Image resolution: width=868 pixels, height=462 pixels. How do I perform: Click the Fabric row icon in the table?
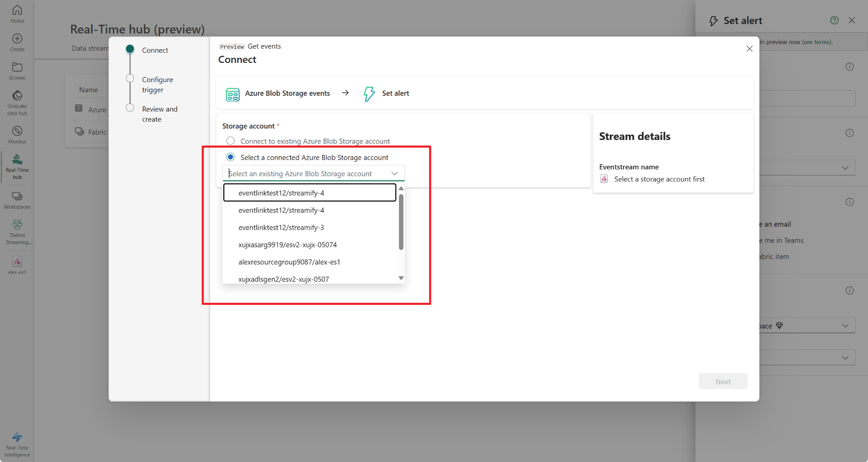pos(79,131)
